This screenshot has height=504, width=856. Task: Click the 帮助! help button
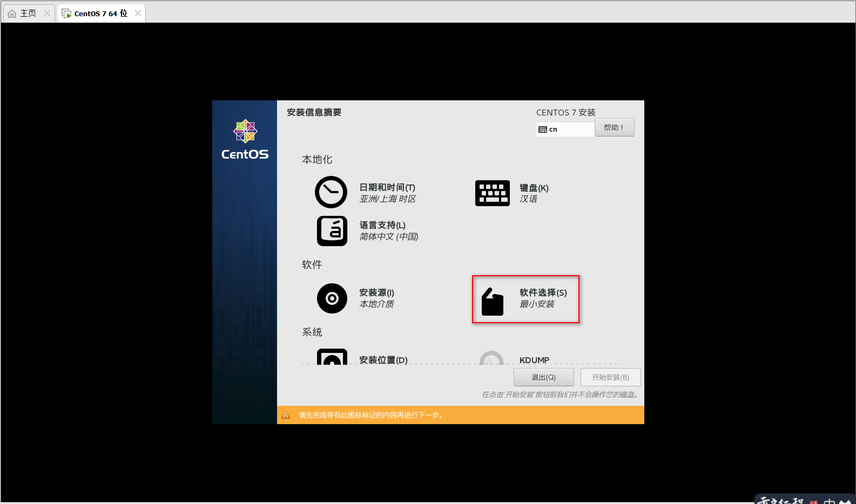point(615,127)
